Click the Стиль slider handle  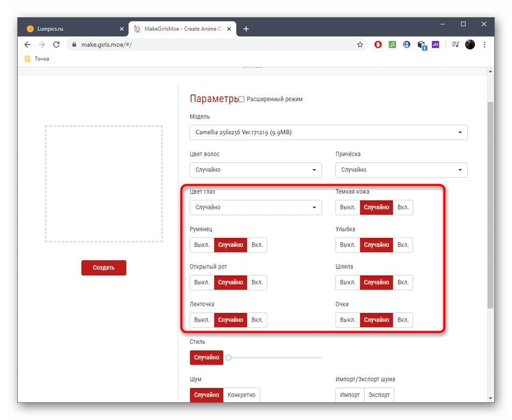(229, 358)
